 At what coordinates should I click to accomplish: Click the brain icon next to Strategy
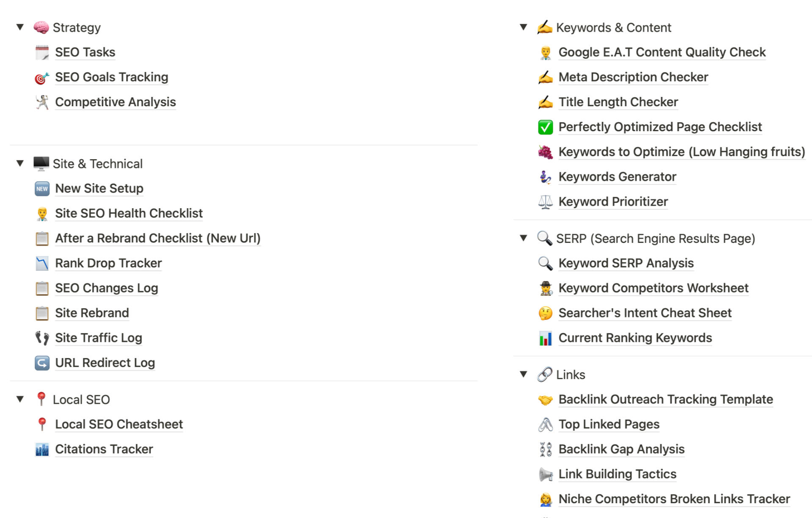point(41,27)
